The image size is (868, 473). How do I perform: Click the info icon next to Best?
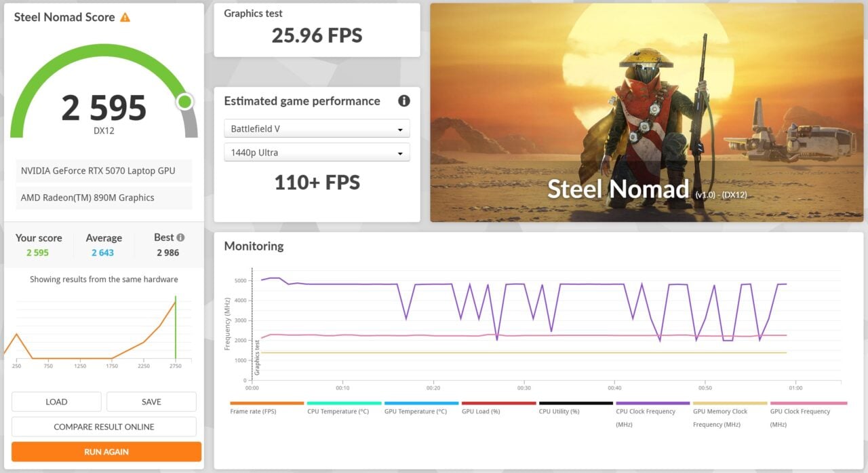[180, 238]
